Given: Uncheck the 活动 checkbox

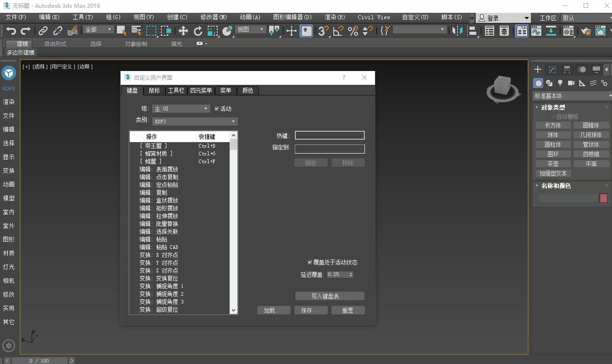Looking at the screenshot, I should point(217,109).
